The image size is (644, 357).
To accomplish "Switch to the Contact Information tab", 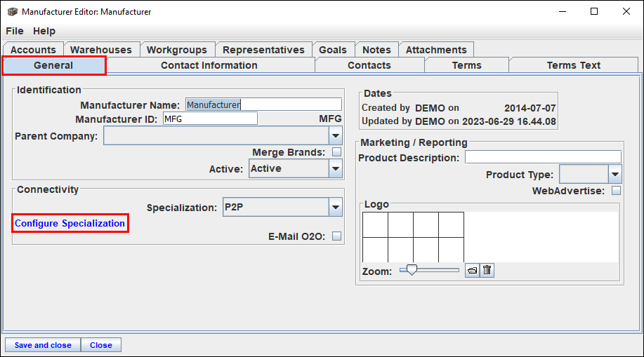I will 209,65.
